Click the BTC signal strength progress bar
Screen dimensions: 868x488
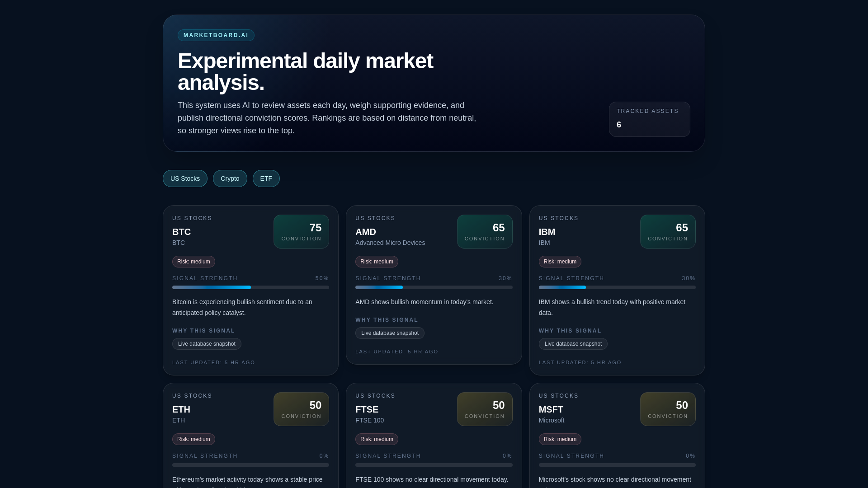tap(250, 287)
